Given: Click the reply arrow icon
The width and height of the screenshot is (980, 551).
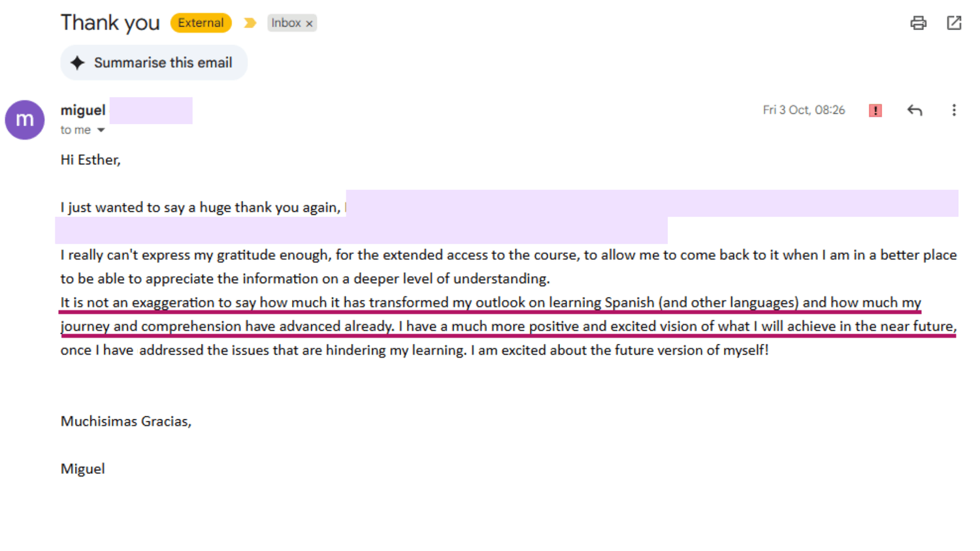Looking at the screenshot, I should (915, 110).
